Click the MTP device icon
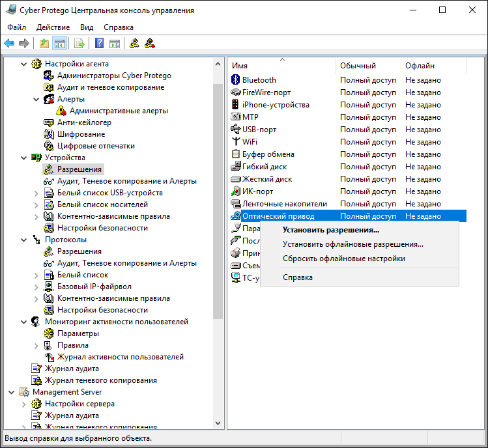The height and width of the screenshot is (448, 488). click(236, 117)
